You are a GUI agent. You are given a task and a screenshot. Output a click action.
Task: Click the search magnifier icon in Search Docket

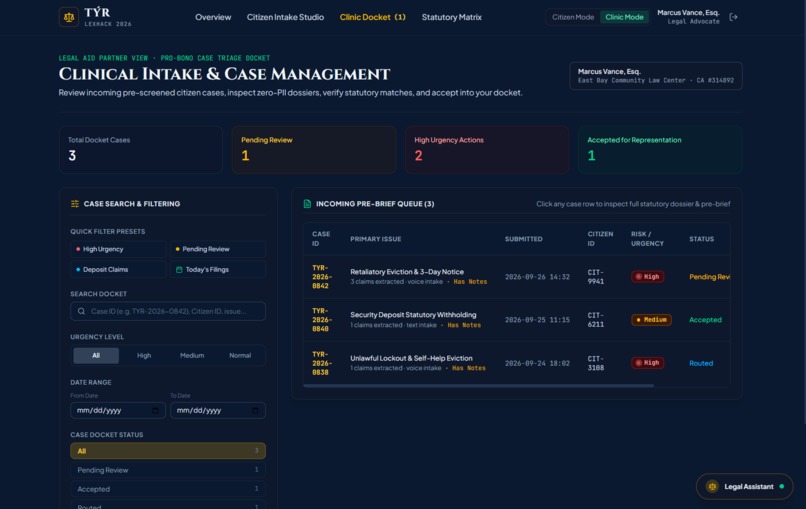[x=81, y=311]
